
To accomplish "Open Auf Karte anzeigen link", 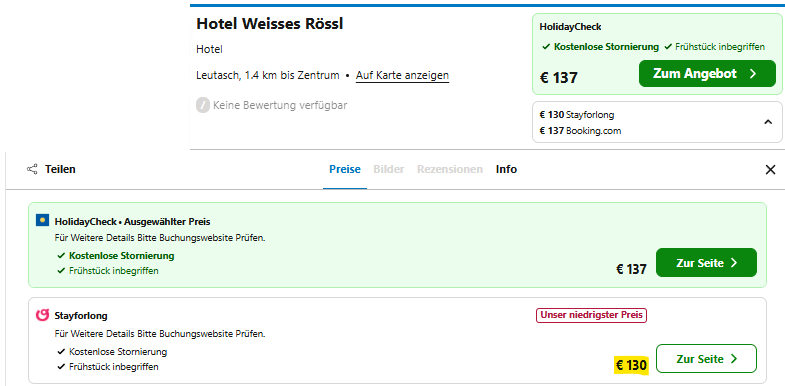I will point(402,76).
